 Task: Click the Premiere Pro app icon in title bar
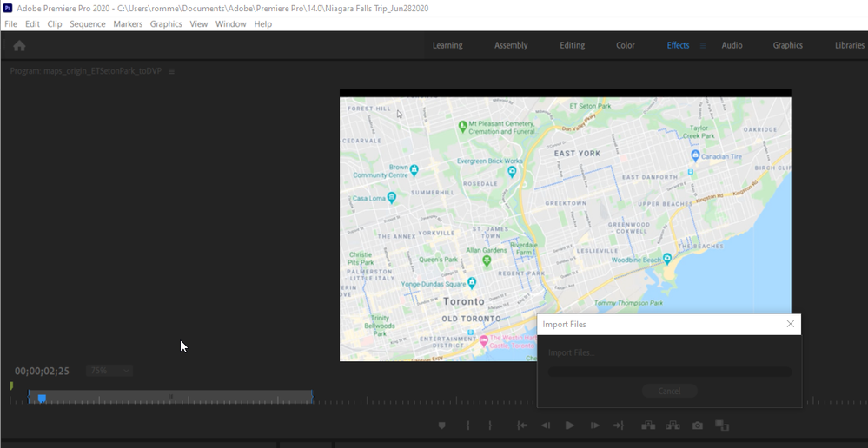pyautogui.click(x=8, y=9)
